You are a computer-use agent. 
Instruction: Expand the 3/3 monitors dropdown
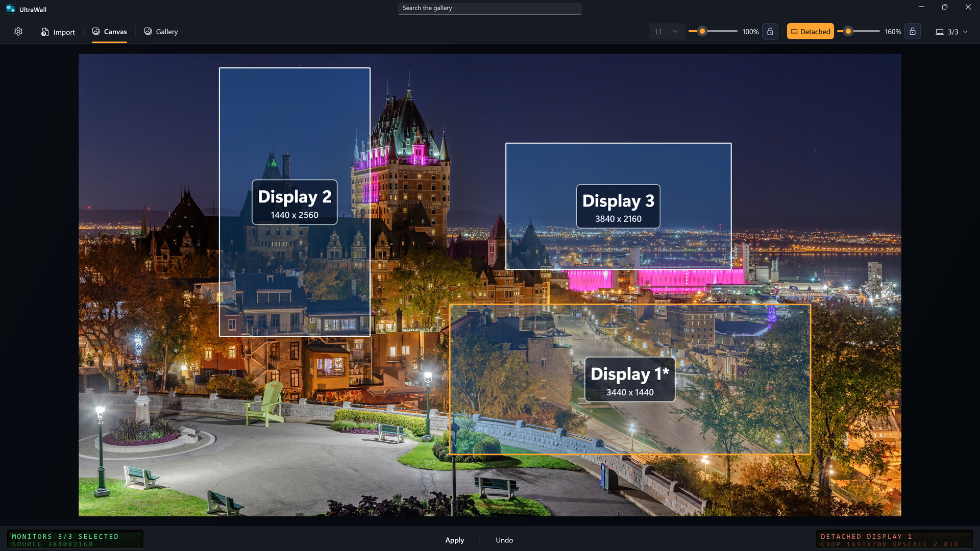tap(951, 32)
